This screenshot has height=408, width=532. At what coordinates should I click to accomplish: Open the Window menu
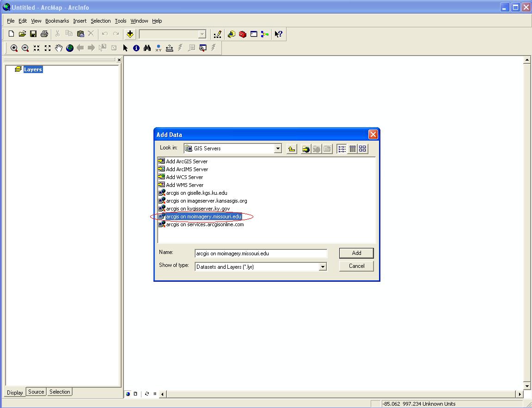139,21
